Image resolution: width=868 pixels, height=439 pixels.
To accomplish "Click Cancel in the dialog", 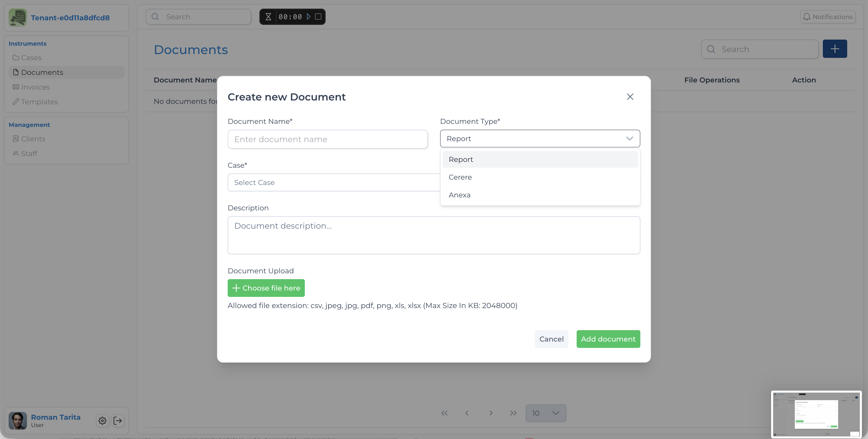I will pyautogui.click(x=551, y=339).
